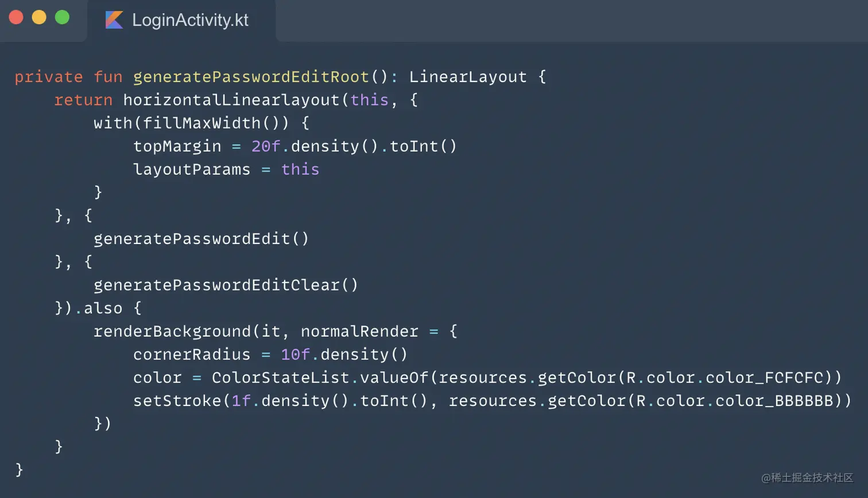Click the green maximize window button
Screen dimensions: 868x498
[62, 18]
